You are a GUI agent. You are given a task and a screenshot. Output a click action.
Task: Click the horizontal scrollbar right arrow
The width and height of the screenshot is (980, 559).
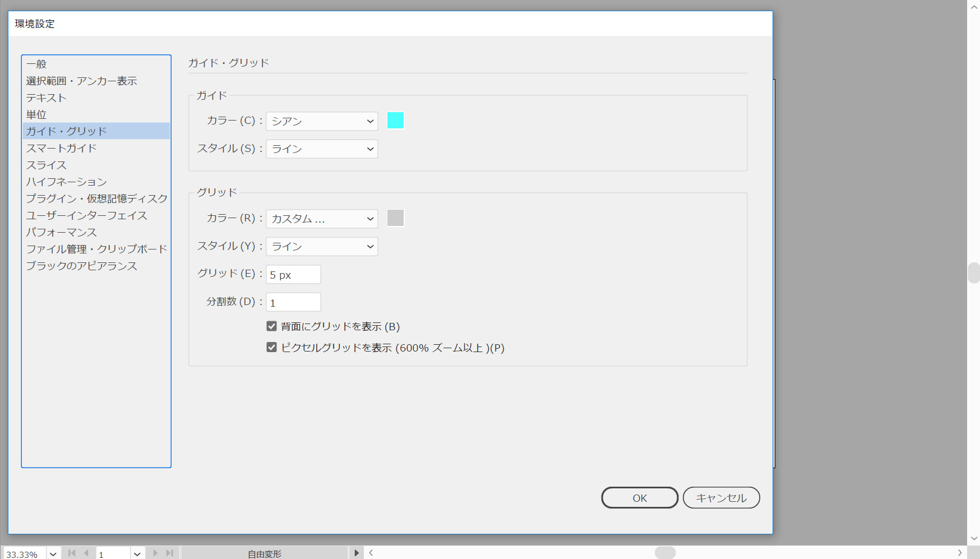pyautogui.click(x=959, y=553)
